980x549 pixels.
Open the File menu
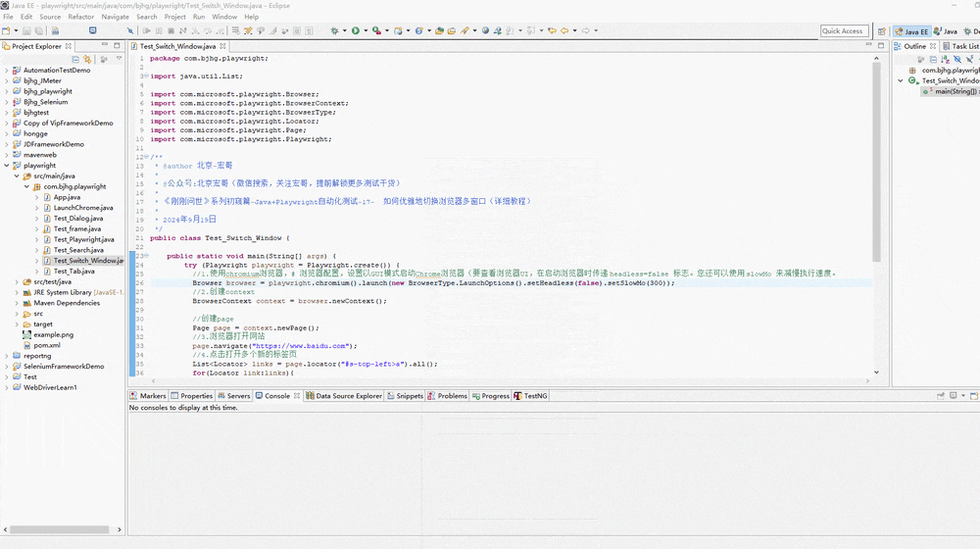pos(8,17)
